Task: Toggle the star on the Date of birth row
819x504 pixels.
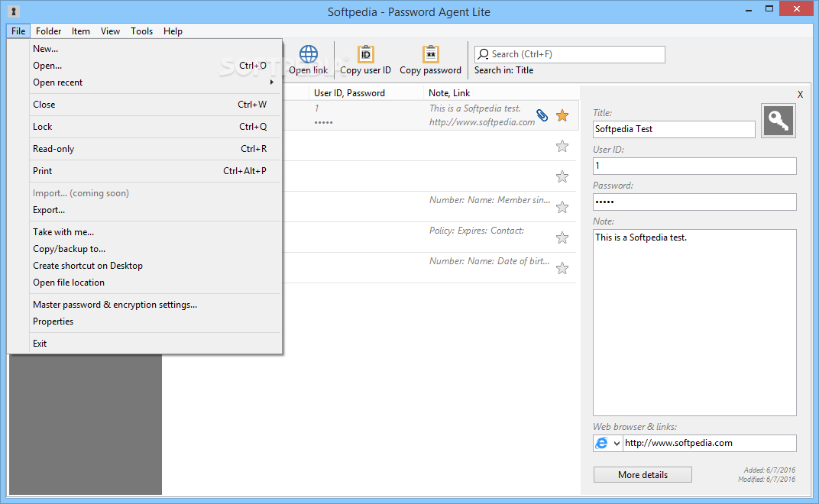Action: click(x=562, y=269)
